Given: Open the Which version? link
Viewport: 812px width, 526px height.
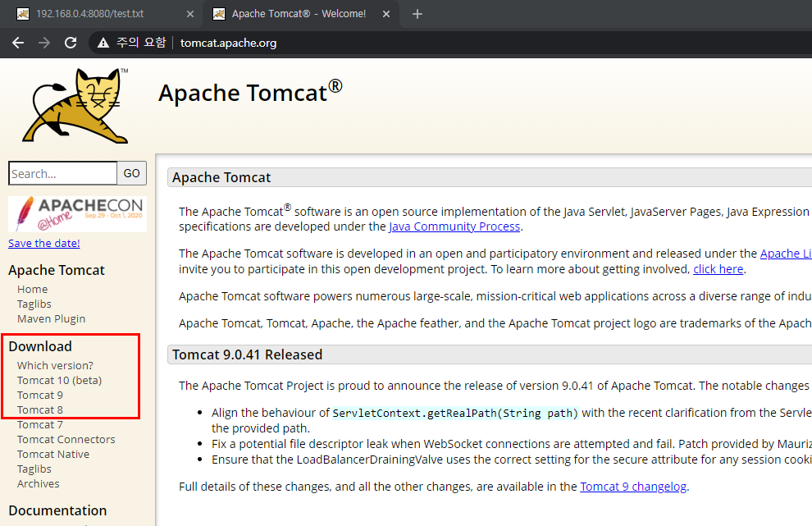Looking at the screenshot, I should (x=55, y=365).
